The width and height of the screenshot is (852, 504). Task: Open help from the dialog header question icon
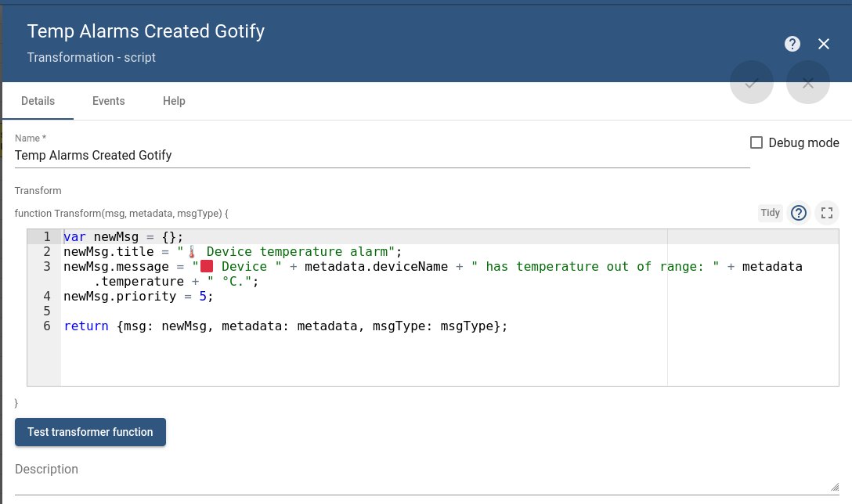pos(792,44)
